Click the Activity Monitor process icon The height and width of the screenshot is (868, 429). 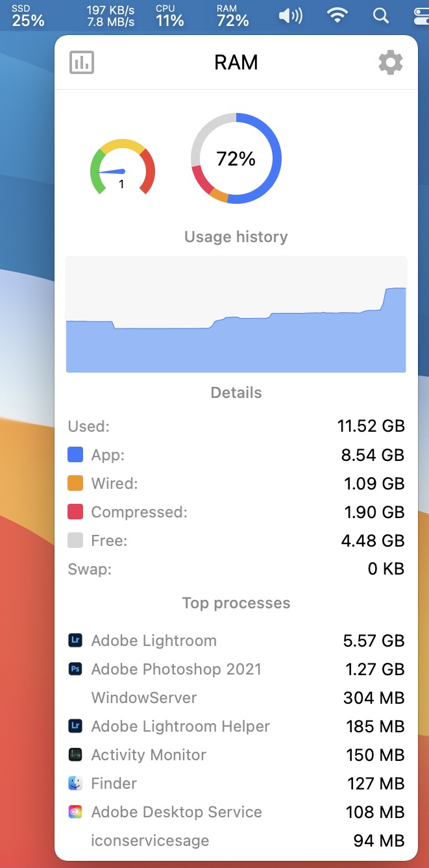point(75,755)
